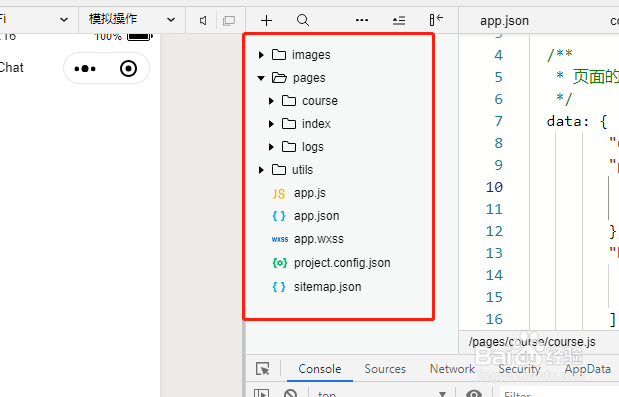619x397 pixels.
Task: Click line number 7 in the gutter
Action: tap(499, 121)
